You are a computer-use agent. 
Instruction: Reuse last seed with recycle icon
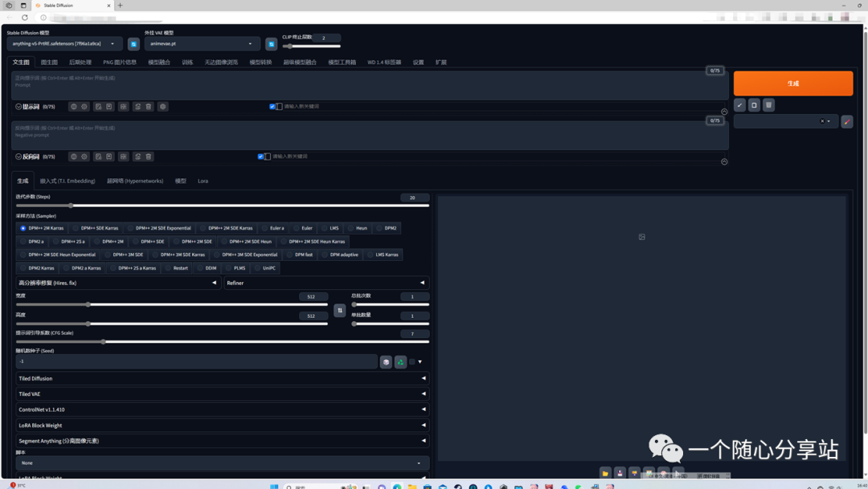click(400, 362)
